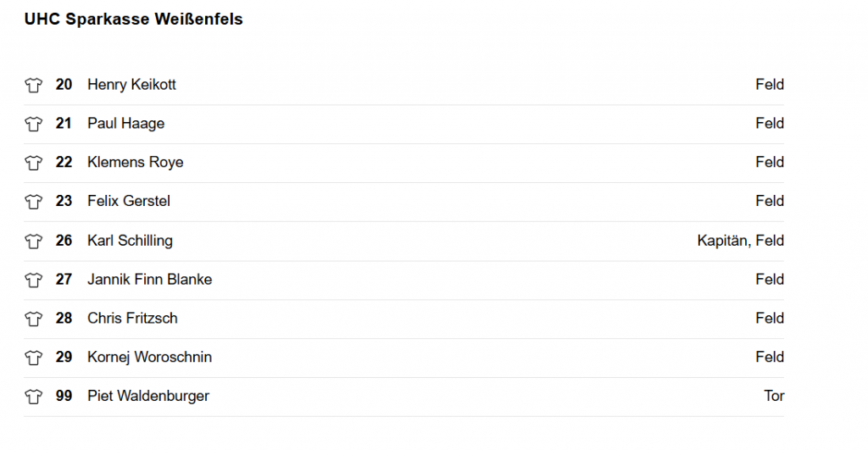This screenshot has height=450, width=868.
Task: Open the Paul Haage player entry
Action: pyautogui.click(x=125, y=124)
